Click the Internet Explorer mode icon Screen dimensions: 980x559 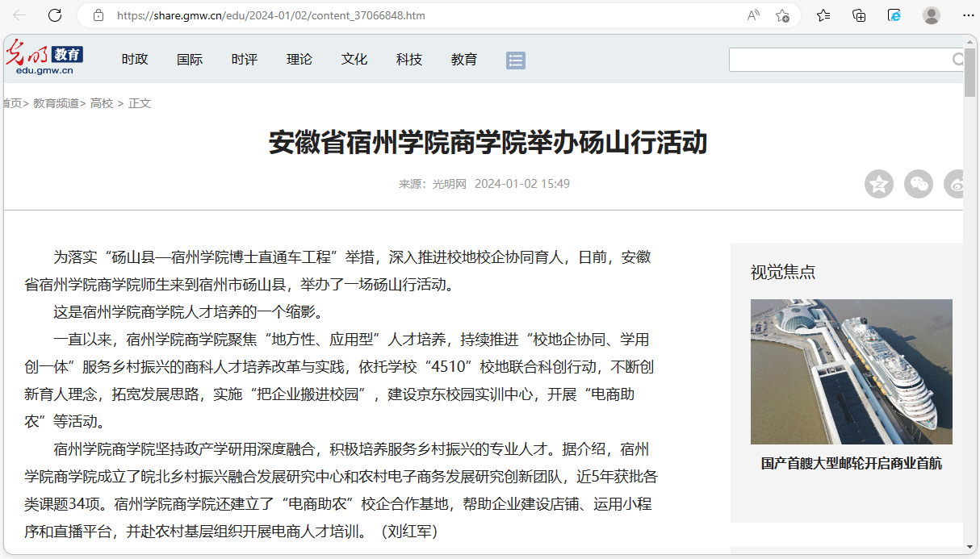point(894,15)
